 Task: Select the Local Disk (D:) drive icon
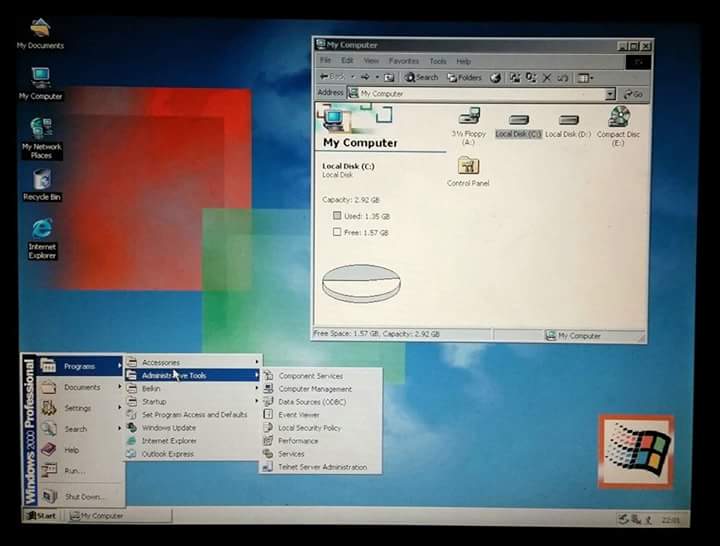click(x=568, y=119)
